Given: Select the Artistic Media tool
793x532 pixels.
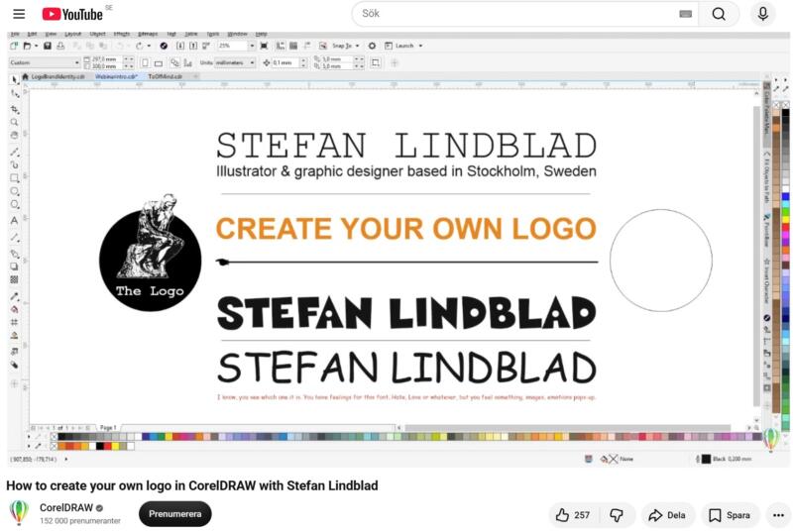Looking at the screenshot, I should (x=14, y=164).
